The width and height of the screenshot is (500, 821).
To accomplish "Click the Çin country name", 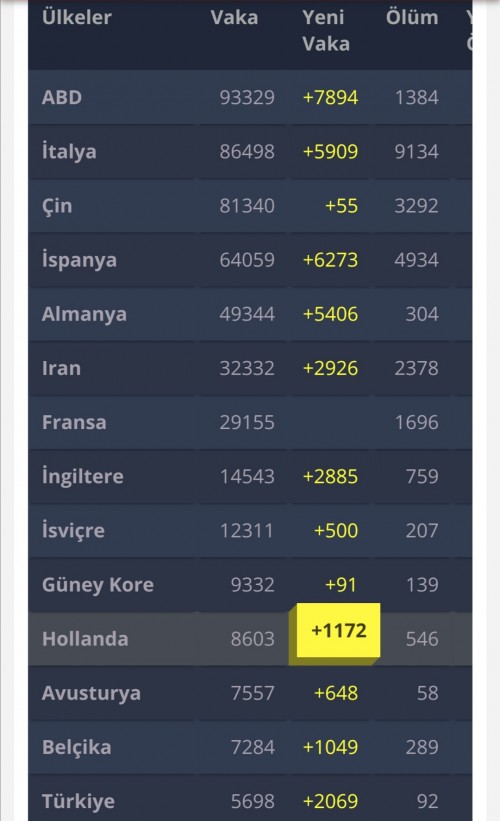I will (57, 206).
